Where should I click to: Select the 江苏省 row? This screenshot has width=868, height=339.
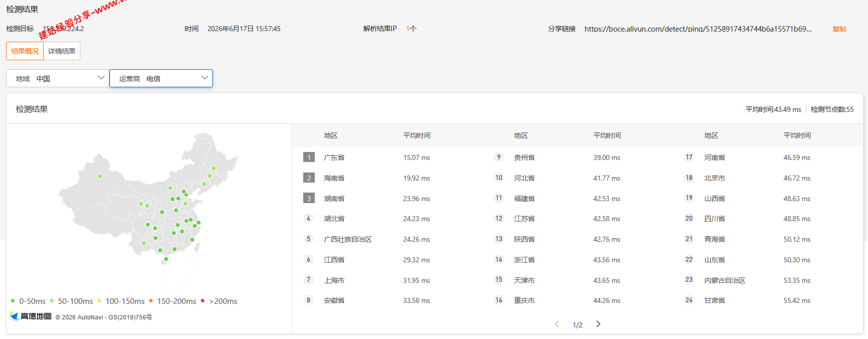[577, 219]
